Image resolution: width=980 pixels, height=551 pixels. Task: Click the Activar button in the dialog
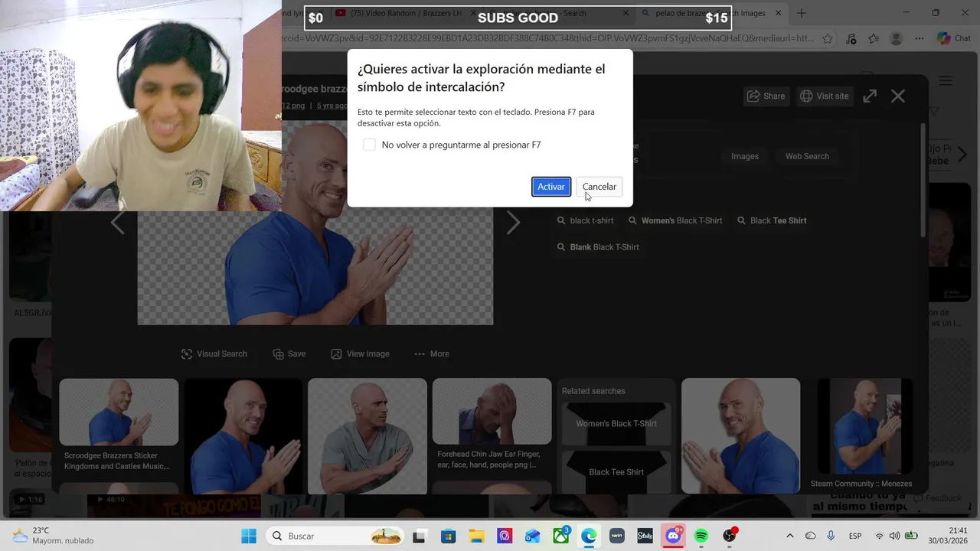(551, 187)
